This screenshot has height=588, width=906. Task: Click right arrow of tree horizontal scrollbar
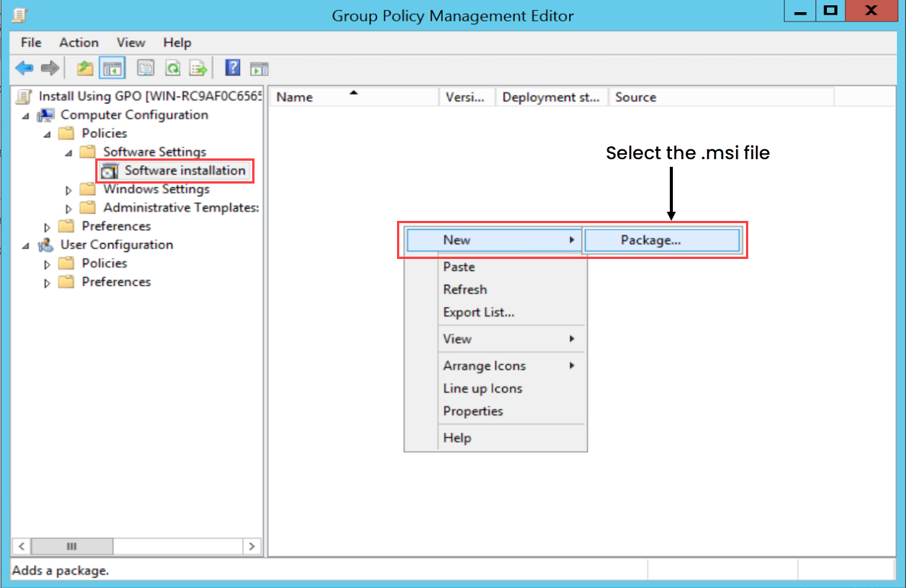coord(252,547)
